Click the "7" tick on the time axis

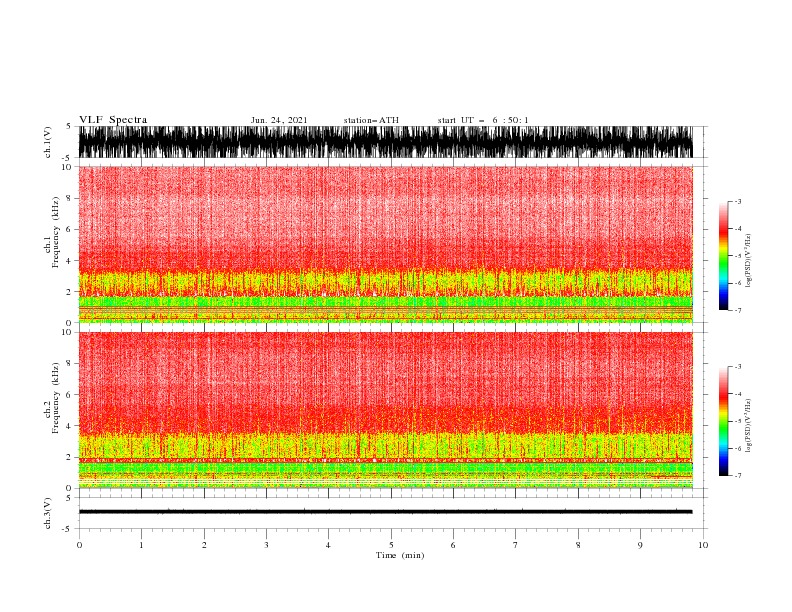coord(516,545)
